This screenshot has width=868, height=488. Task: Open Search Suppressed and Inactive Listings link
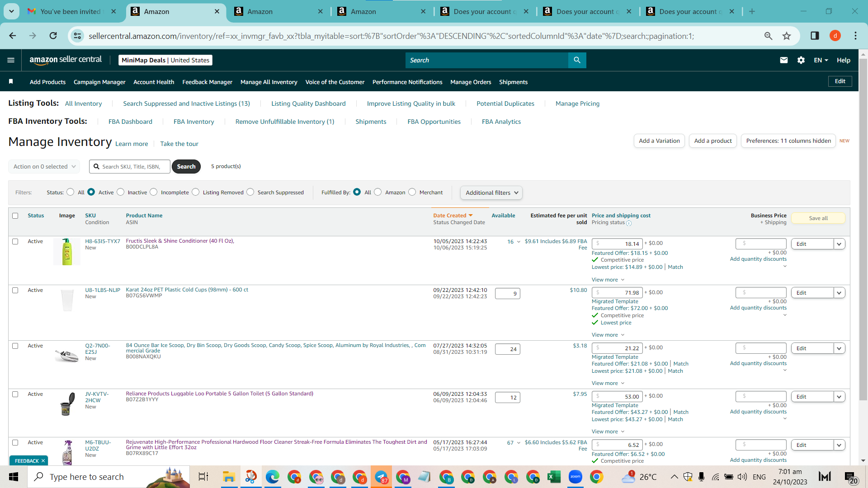coord(186,103)
